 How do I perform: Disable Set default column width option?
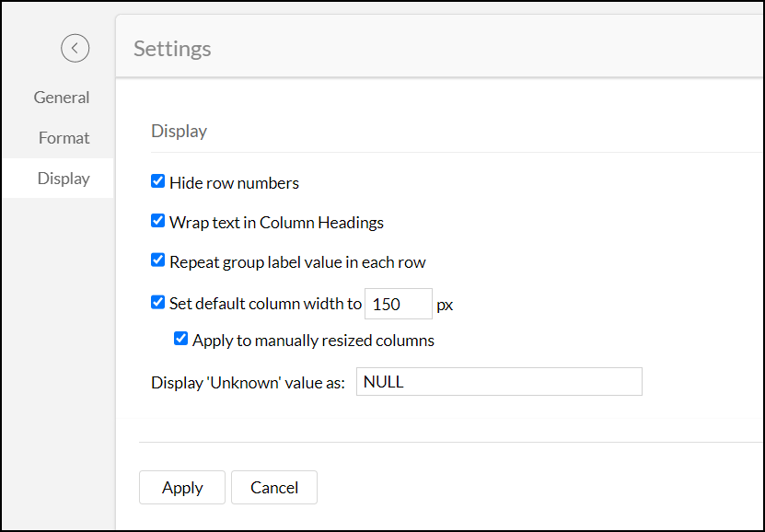pyautogui.click(x=157, y=303)
